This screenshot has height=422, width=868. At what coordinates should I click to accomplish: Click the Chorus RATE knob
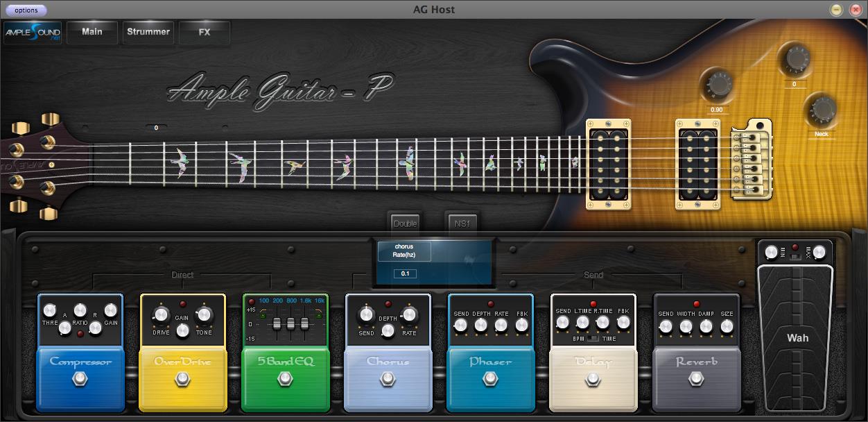tap(409, 315)
